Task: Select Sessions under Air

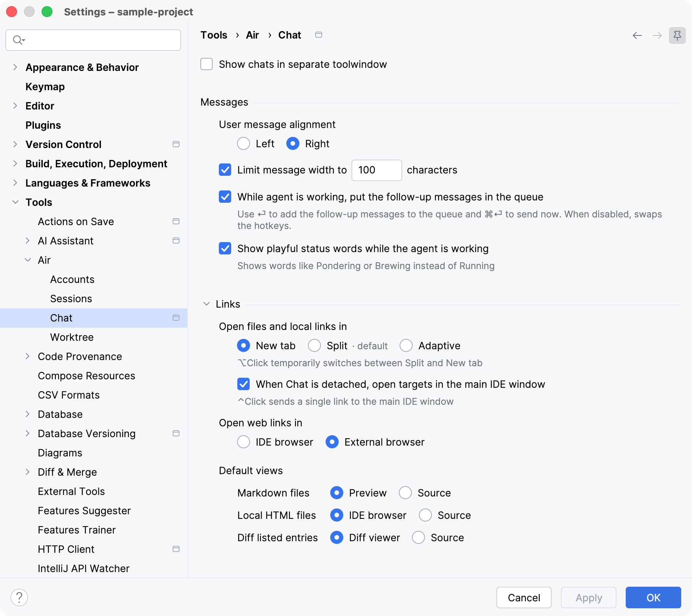Action: pos(71,298)
